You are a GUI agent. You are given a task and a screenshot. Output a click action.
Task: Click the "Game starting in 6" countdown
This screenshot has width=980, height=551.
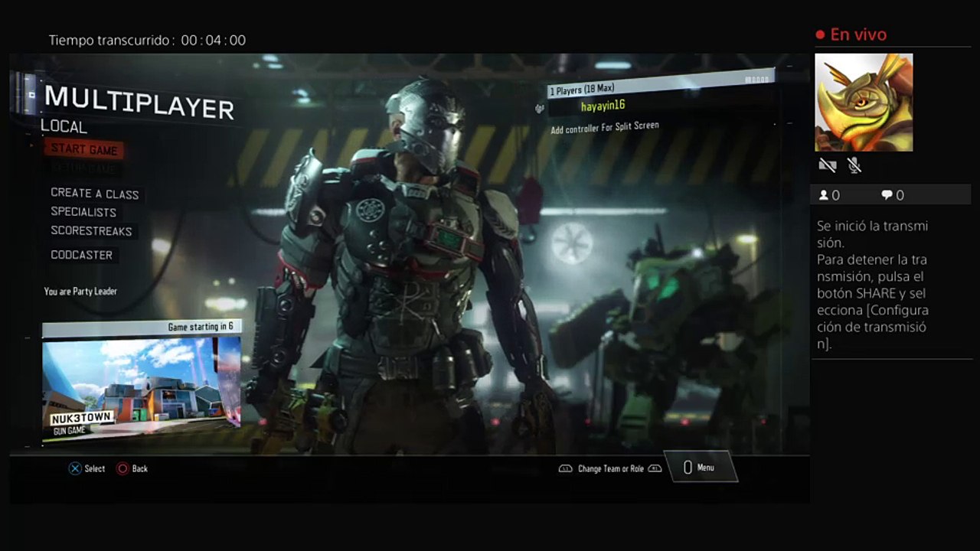[201, 327]
